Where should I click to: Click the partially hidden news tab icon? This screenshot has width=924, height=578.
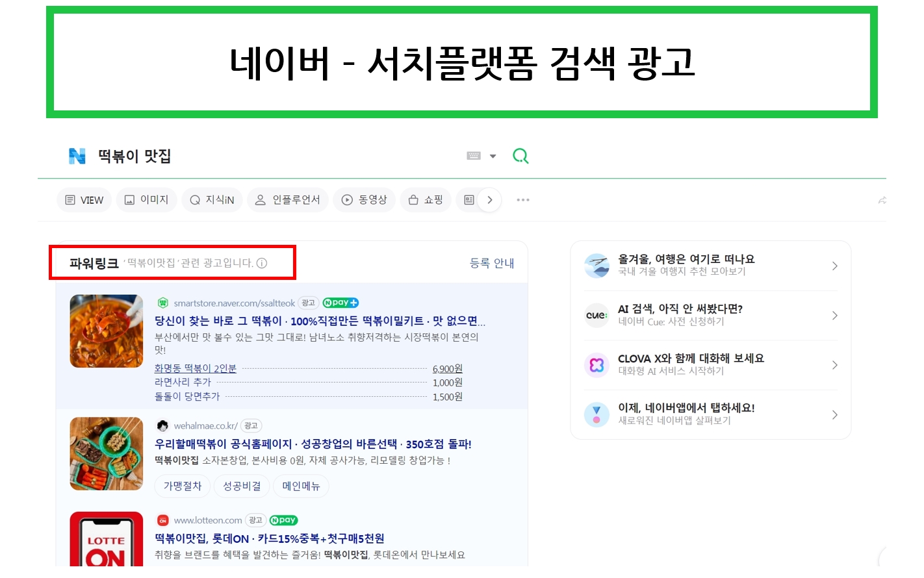[x=468, y=200]
